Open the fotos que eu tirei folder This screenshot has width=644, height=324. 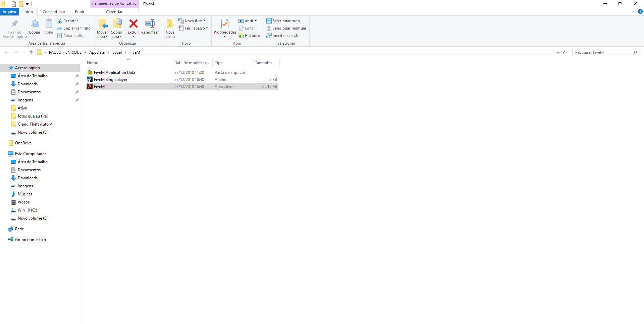pyautogui.click(x=33, y=116)
